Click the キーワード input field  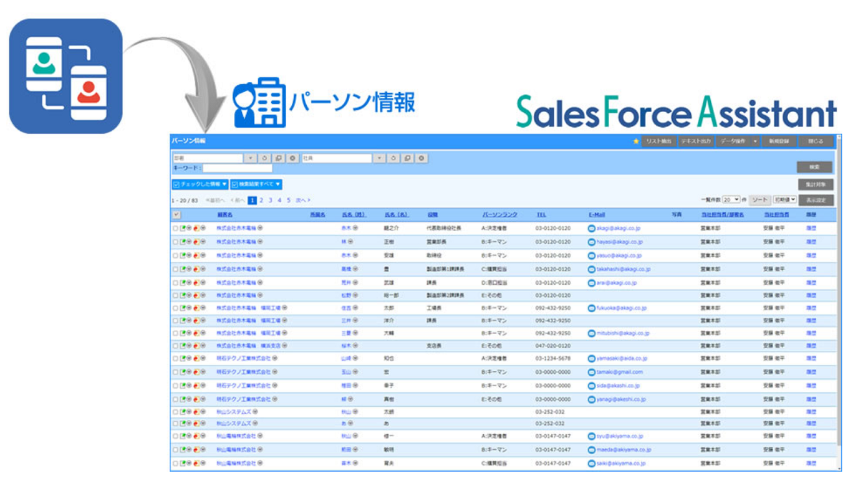pyautogui.click(x=237, y=168)
